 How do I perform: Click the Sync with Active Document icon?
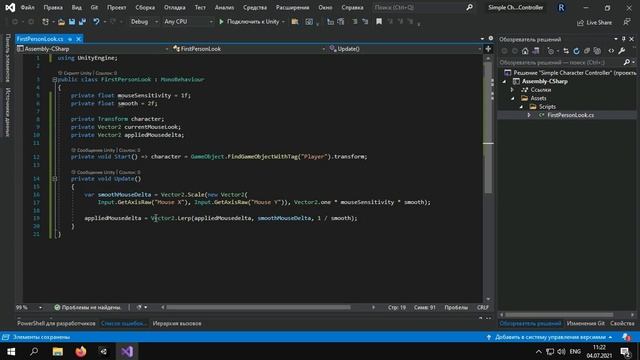pyautogui.click(x=566, y=51)
